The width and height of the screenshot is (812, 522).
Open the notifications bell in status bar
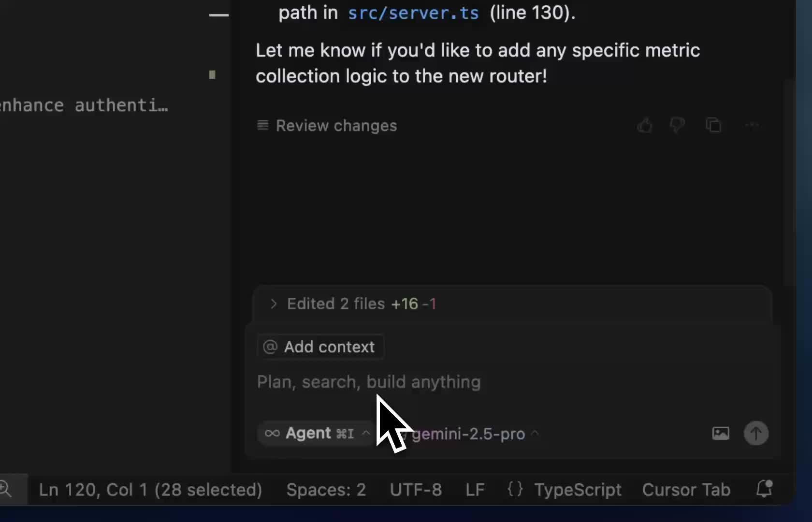point(763,490)
